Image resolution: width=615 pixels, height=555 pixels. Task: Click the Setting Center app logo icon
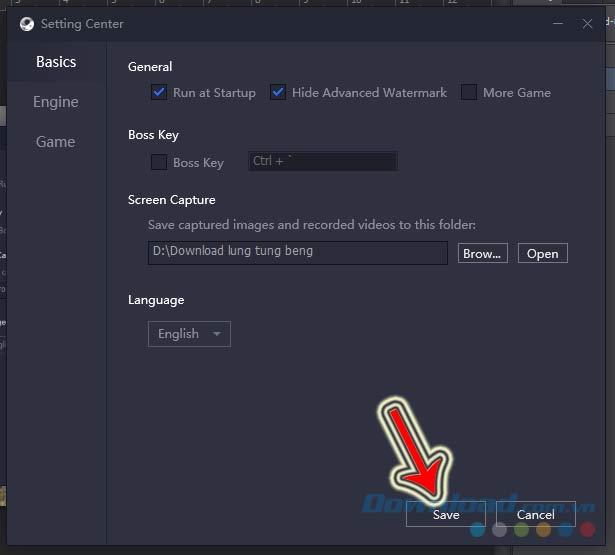26,24
